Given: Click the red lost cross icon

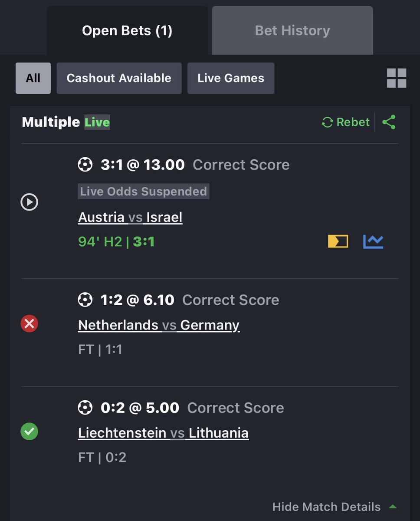Looking at the screenshot, I should pos(30,323).
